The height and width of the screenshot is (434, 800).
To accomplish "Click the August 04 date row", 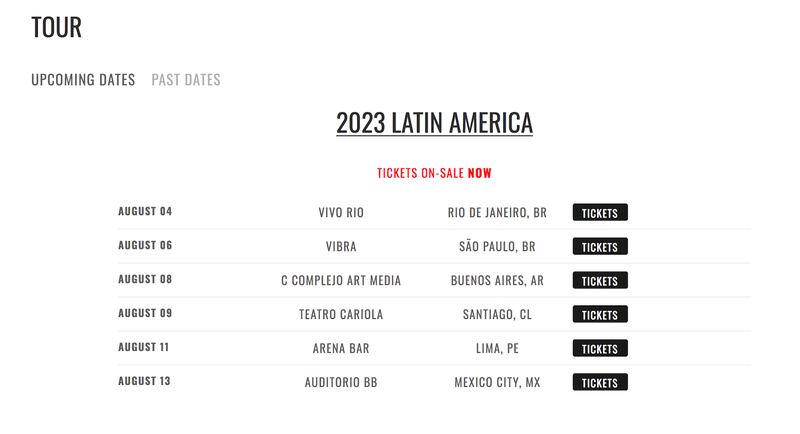I will click(x=434, y=212).
